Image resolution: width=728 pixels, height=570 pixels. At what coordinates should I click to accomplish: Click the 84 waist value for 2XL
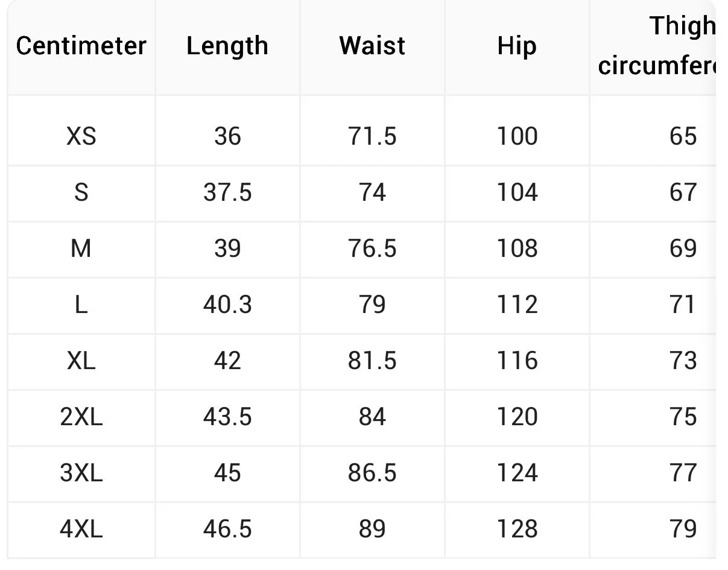click(x=372, y=417)
